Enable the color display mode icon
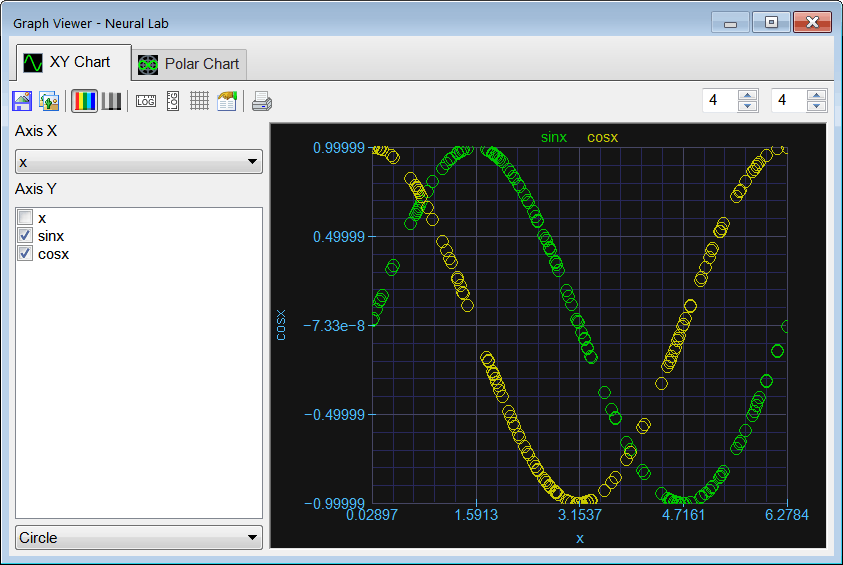Viewport: 843px width, 565px height. tap(84, 101)
